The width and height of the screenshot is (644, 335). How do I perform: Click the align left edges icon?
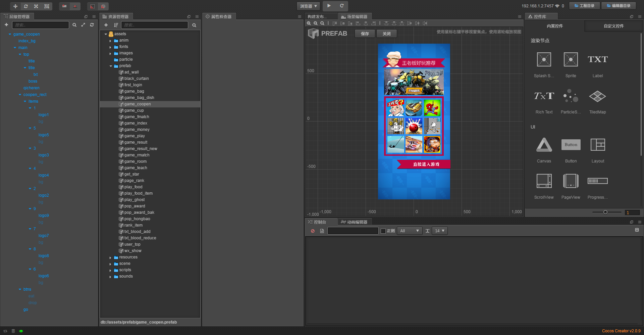pos(358,23)
